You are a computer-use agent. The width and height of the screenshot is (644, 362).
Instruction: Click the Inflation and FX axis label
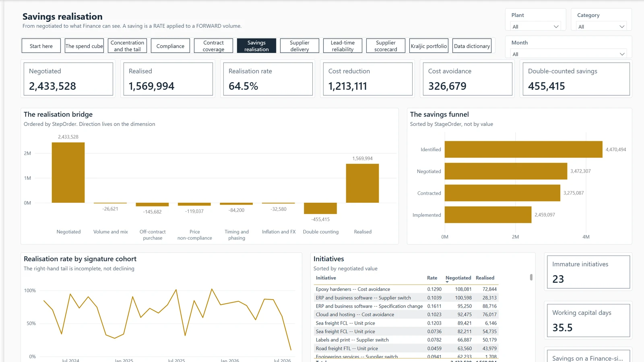click(x=279, y=232)
